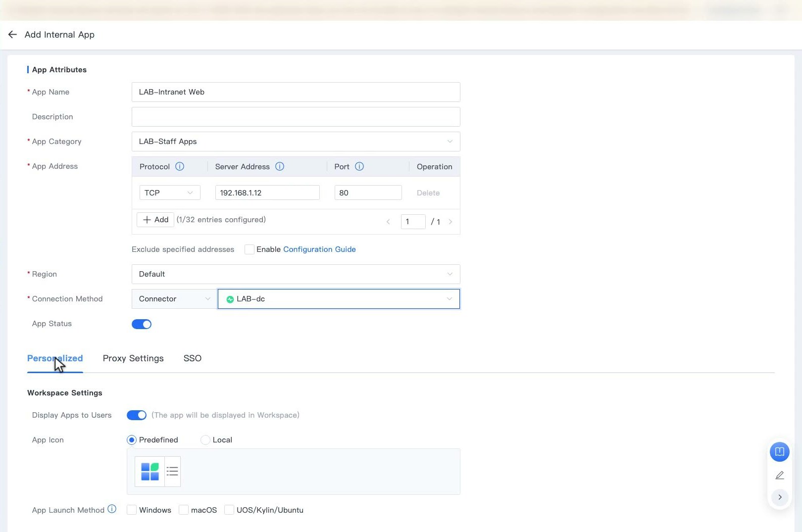Click Delete for the address row
The width and height of the screenshot is (802, 532).
click(428, 193)
